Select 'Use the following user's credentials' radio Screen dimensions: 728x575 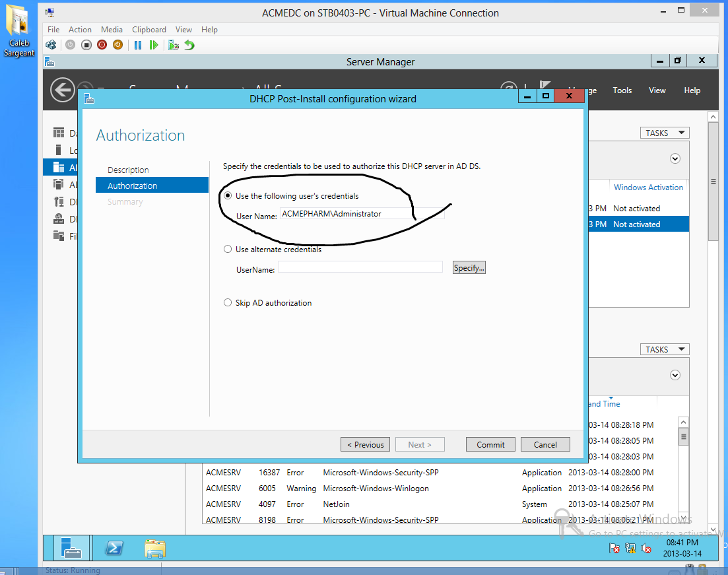228,195
